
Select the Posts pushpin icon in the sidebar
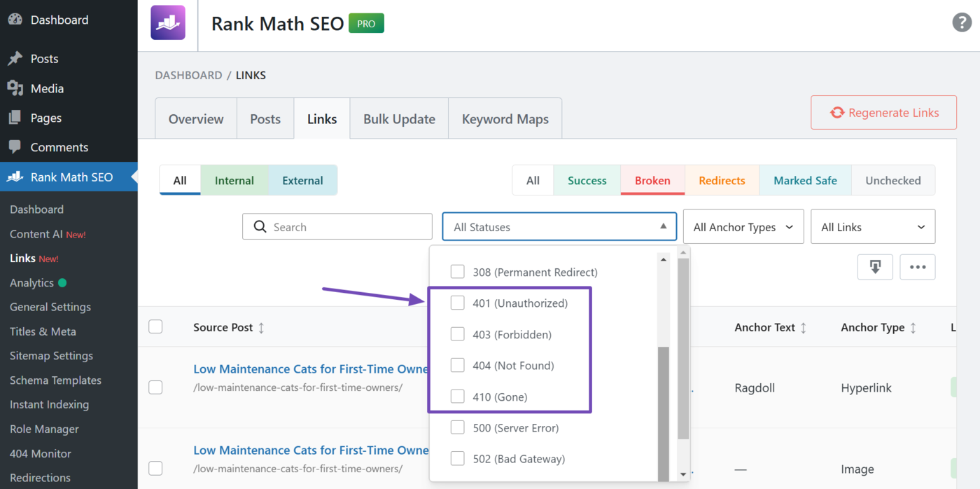15,59
